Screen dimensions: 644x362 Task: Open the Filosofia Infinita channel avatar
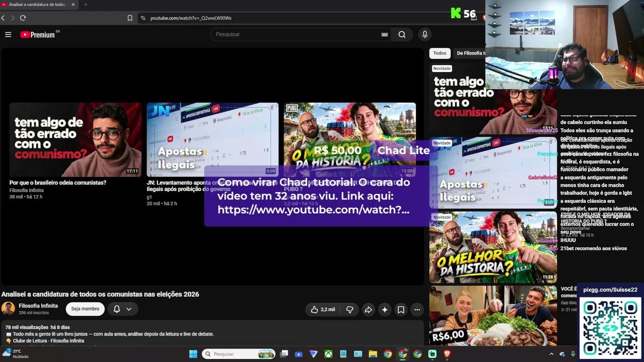[8, 308]
